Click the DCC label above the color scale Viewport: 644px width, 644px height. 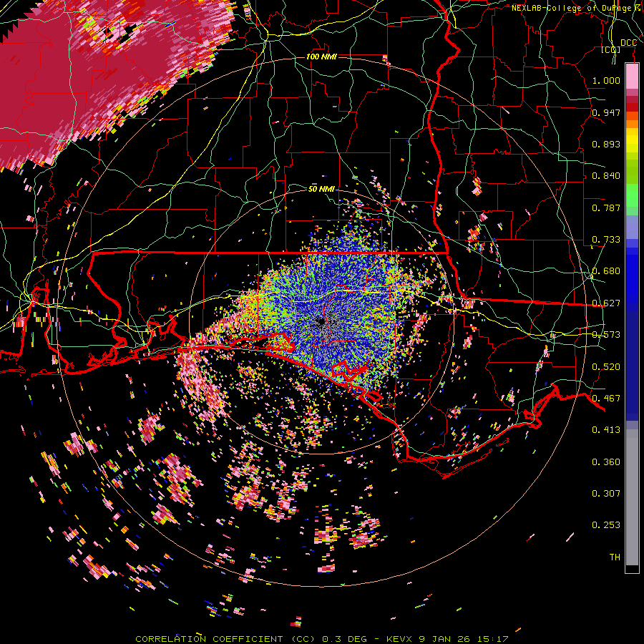[628, 43]
